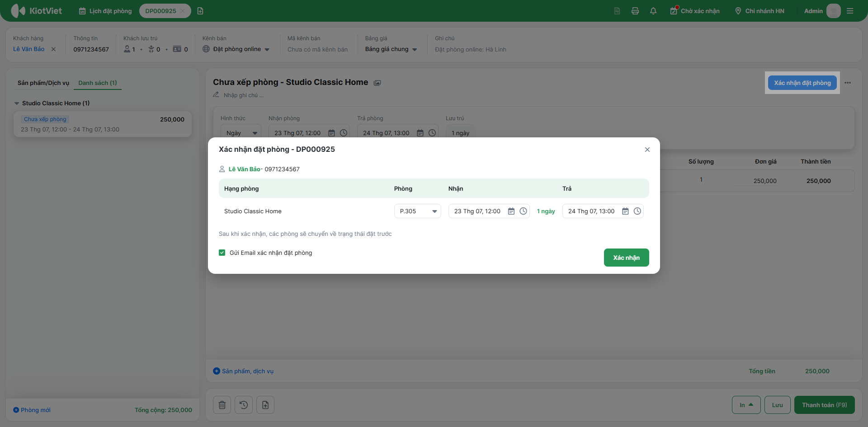Click Lê Văn Bảo name in dialog
Image resolution: width=868 pixels, height=427 pixels.
pyautogui.click(x=244, y=169)
